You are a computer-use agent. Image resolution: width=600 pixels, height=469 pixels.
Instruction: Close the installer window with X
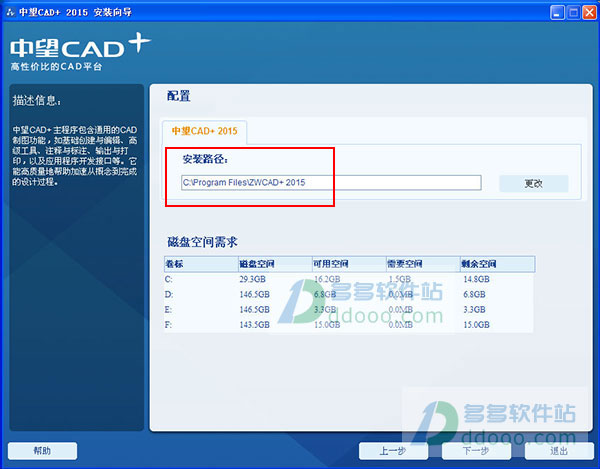tap(589, 13)
